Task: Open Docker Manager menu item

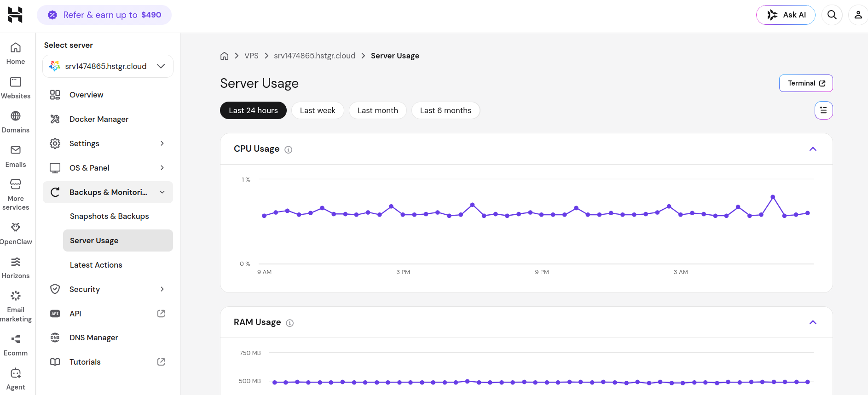Action: pyautogui.click(x=108, y=119)
